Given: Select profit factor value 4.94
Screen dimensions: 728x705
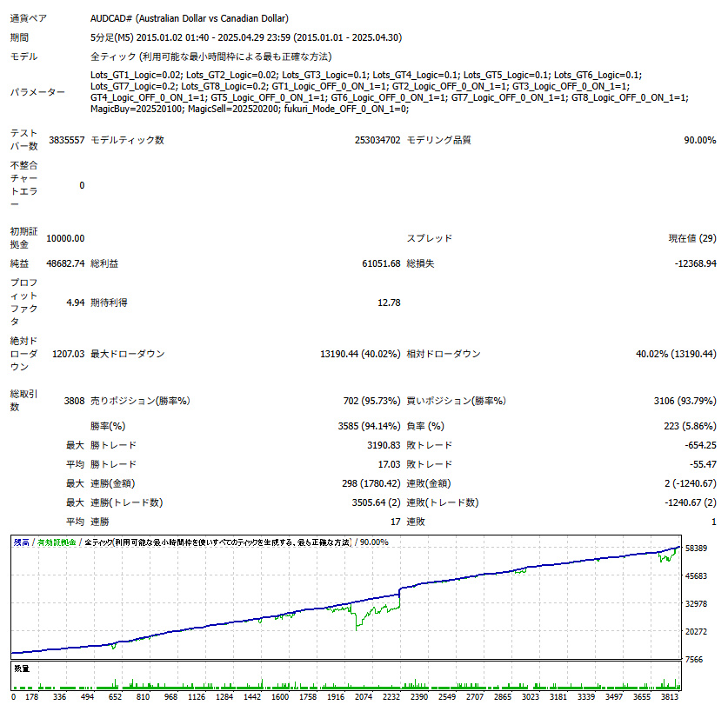Looking at the screenshot, I should coord(76,303).
